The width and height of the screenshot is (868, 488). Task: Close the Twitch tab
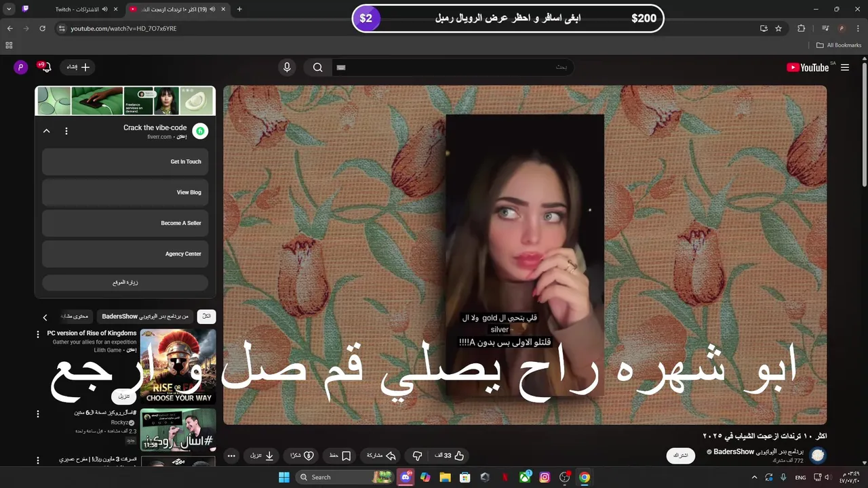pos(115,9)
